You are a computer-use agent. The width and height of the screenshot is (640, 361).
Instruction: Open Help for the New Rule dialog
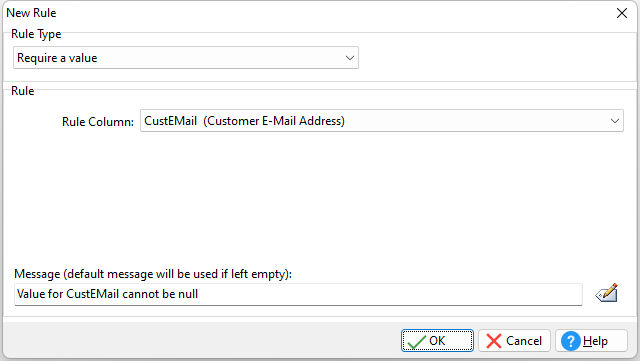[x=591, y=341]
